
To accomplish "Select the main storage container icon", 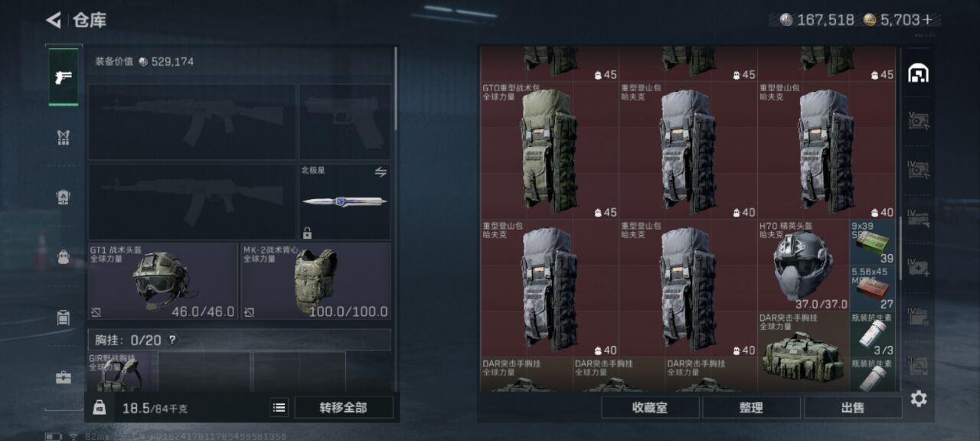I will [918, 73].
